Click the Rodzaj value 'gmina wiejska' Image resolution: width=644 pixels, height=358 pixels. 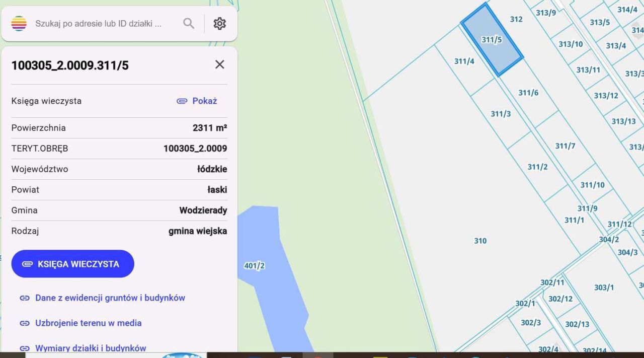point(198,231)
